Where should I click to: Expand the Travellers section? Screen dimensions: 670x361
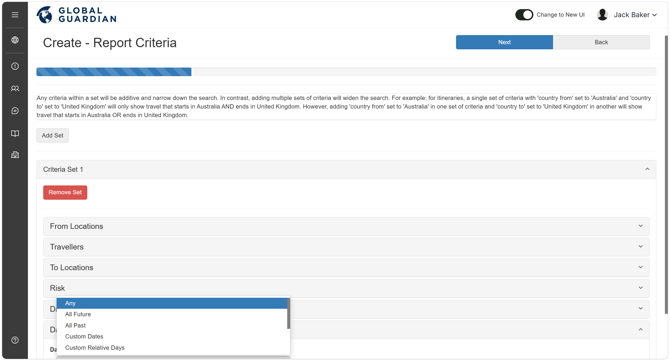point(346,247)
